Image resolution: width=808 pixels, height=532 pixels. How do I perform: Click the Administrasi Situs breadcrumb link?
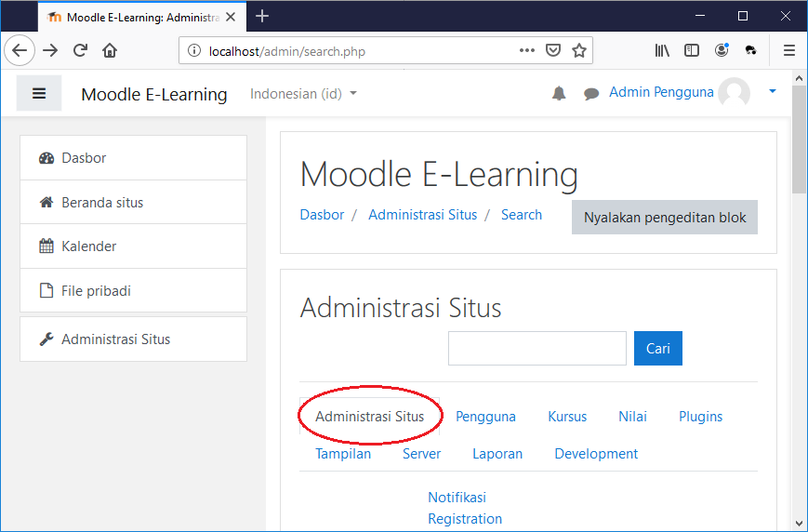422,215
